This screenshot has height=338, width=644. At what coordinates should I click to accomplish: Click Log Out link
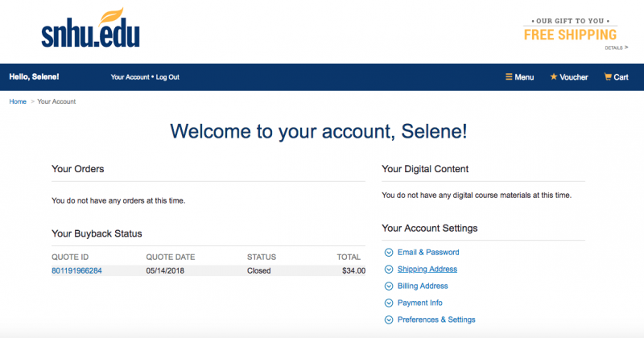coord(167,77)
